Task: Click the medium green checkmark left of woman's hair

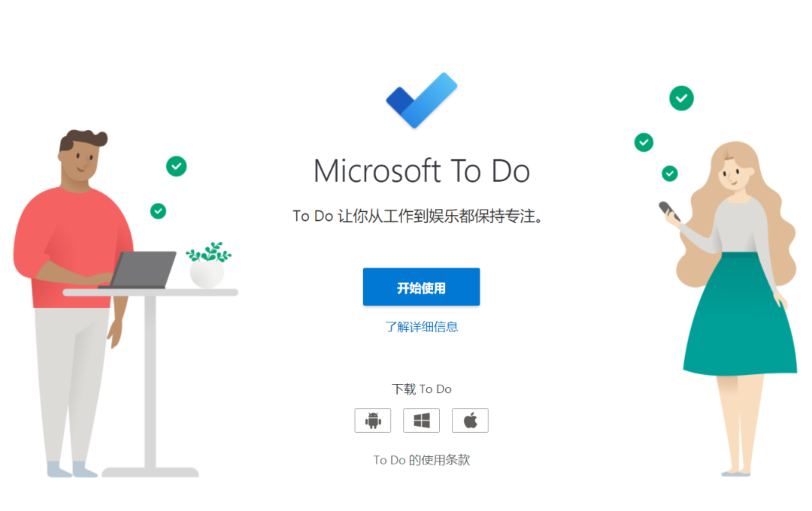Action: pyautogui.click(x=644, y=142)
